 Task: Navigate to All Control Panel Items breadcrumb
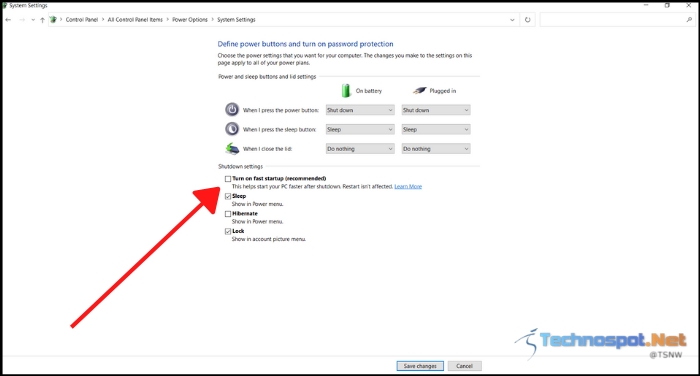135,20
